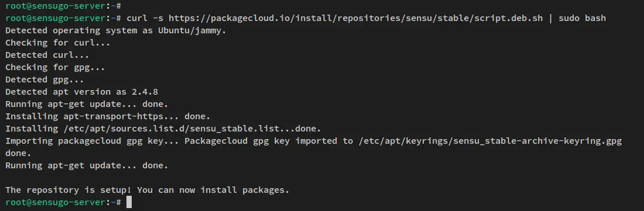The width and height of the screenshot is (644, 211).
Task: Click the 'Installing apt-transport-https... done.' line
Action: [x=108, y=116]
